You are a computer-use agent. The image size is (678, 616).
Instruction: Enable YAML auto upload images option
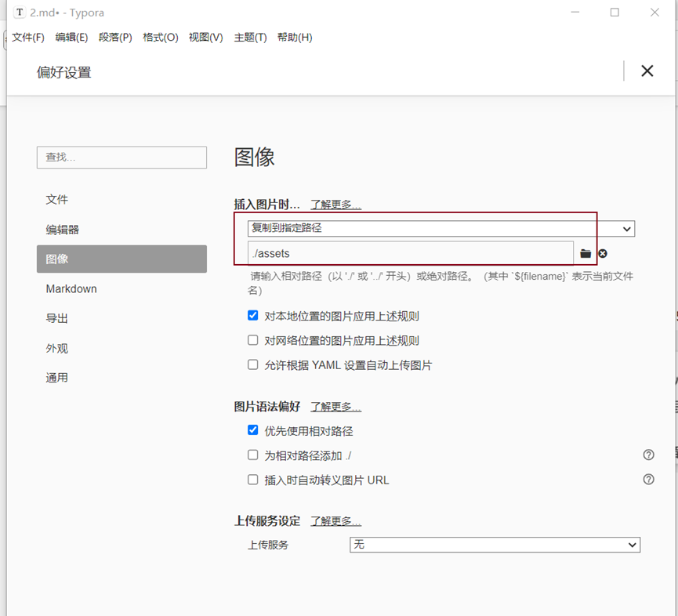tap(253, 365)
